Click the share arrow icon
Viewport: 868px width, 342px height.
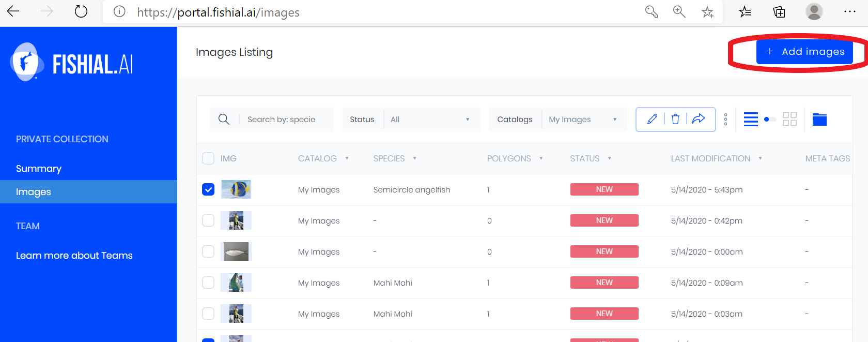tap(699, 119)
